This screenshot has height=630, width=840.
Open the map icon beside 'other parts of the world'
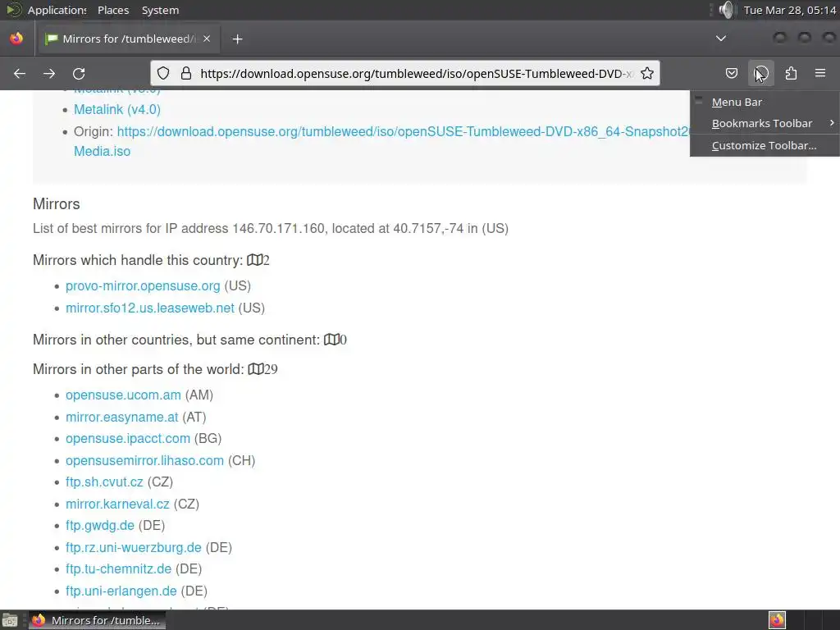(x=256, y=369)
